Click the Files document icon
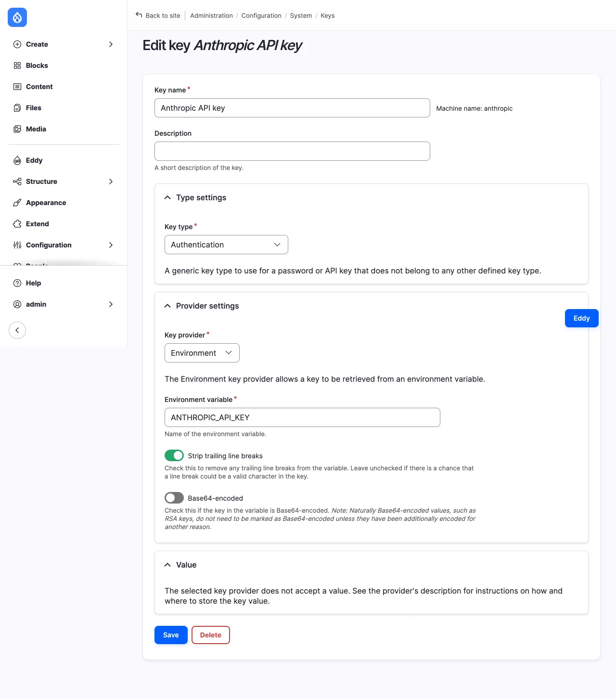616x699 pixels. (17, 108)
